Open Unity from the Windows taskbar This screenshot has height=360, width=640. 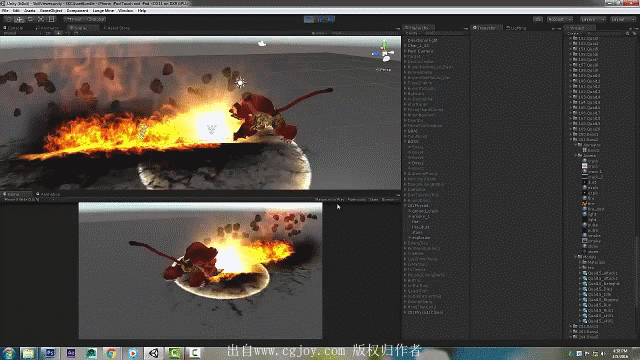click(x=154, y=353)
